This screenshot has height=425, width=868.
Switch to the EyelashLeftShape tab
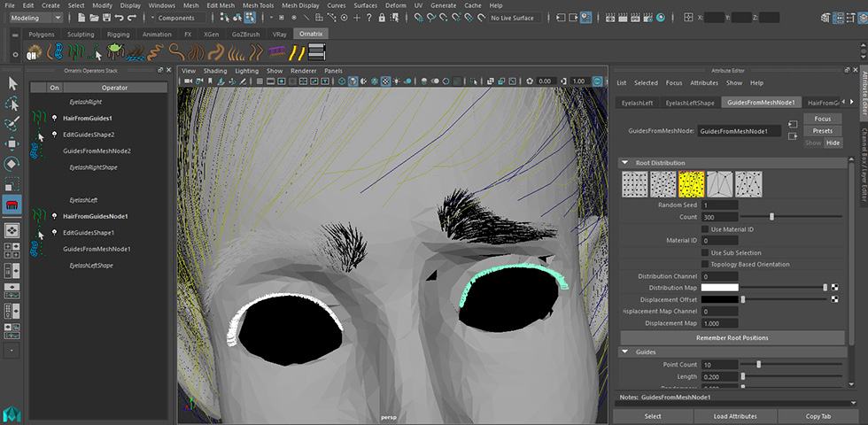[x=690, y=103]
